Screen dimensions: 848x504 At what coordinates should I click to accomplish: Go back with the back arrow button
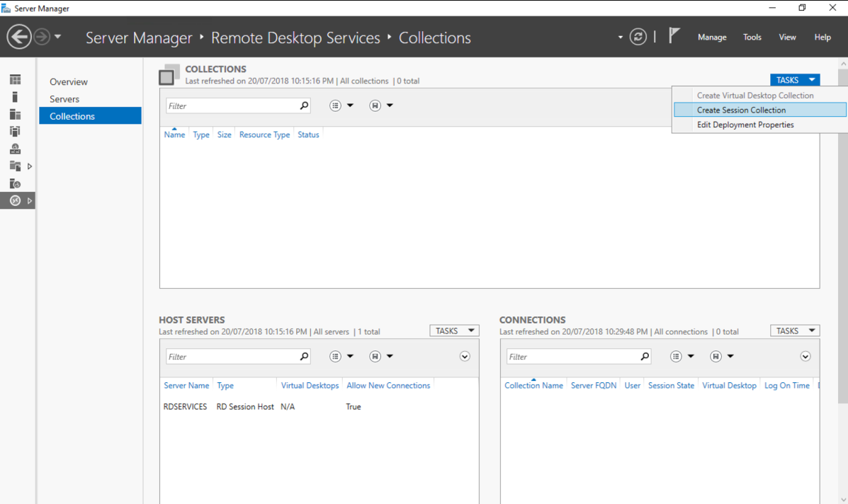(19, 38)
